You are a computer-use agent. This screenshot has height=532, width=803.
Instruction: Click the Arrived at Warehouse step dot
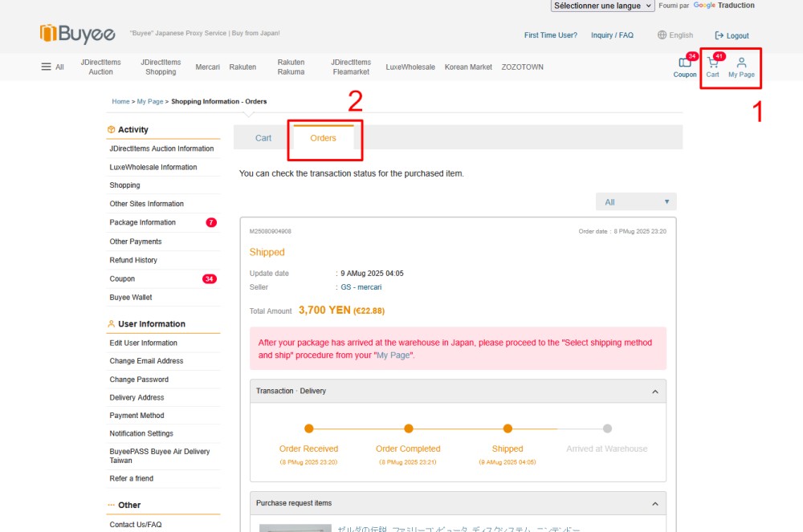click(607, 428)
